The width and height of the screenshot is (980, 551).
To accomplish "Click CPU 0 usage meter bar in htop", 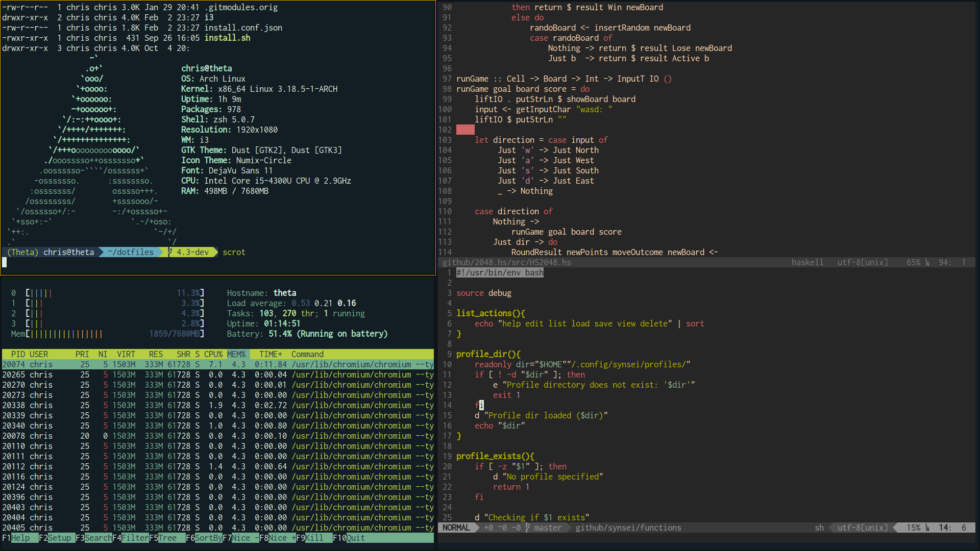I will pos(115,293).
